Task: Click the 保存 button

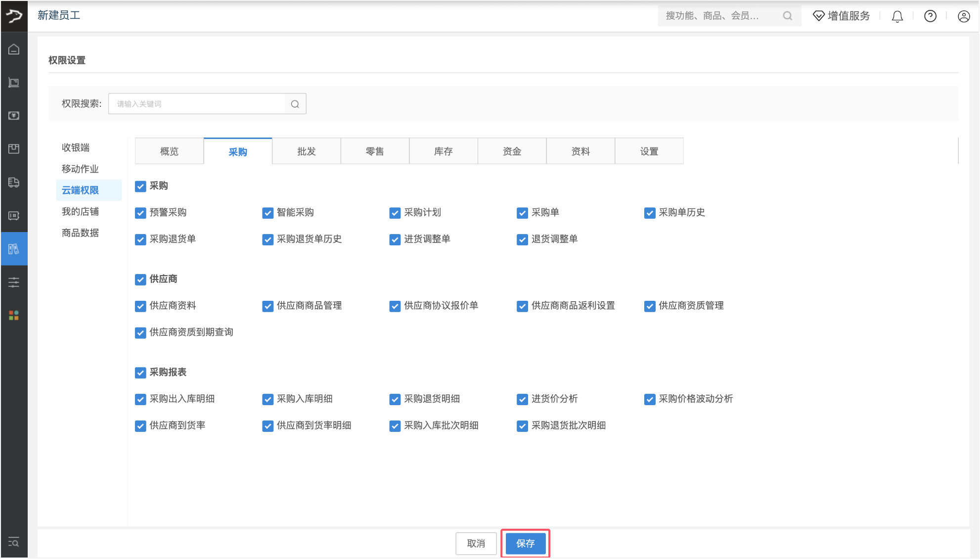Action: [525, 543]
